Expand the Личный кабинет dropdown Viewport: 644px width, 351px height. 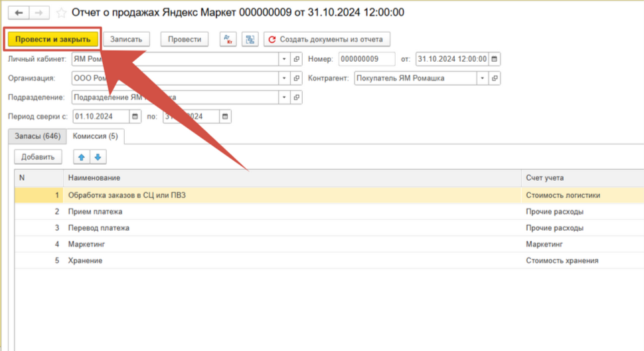tap(285, 59)
